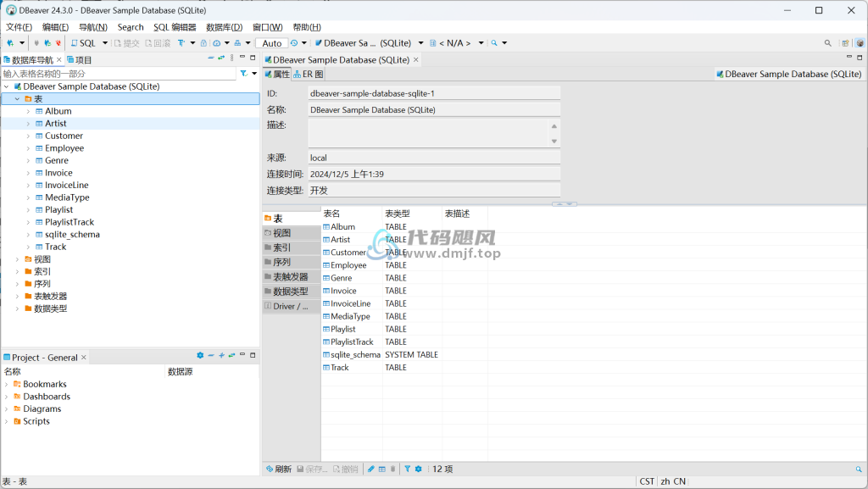The image size is (868, 489).
Task: Select the Employee table in navigator tree
Action: pyautogui.click(x=64, y=148)
